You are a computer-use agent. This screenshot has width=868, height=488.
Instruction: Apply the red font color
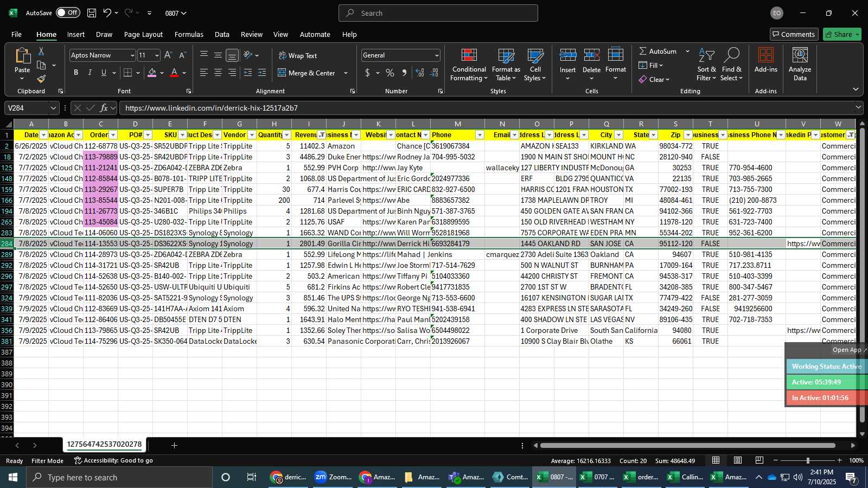[x=174, y=73]
